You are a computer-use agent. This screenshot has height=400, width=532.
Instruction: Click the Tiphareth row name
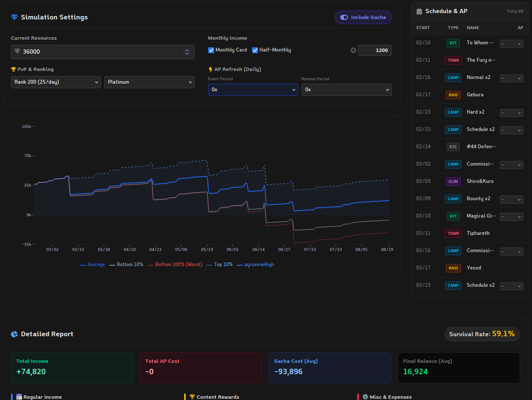[478, 234]
